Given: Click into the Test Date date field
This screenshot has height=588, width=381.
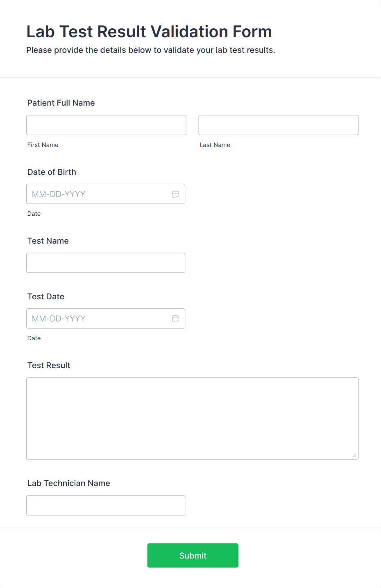Looking at the screenshot, I should (98, 319).
